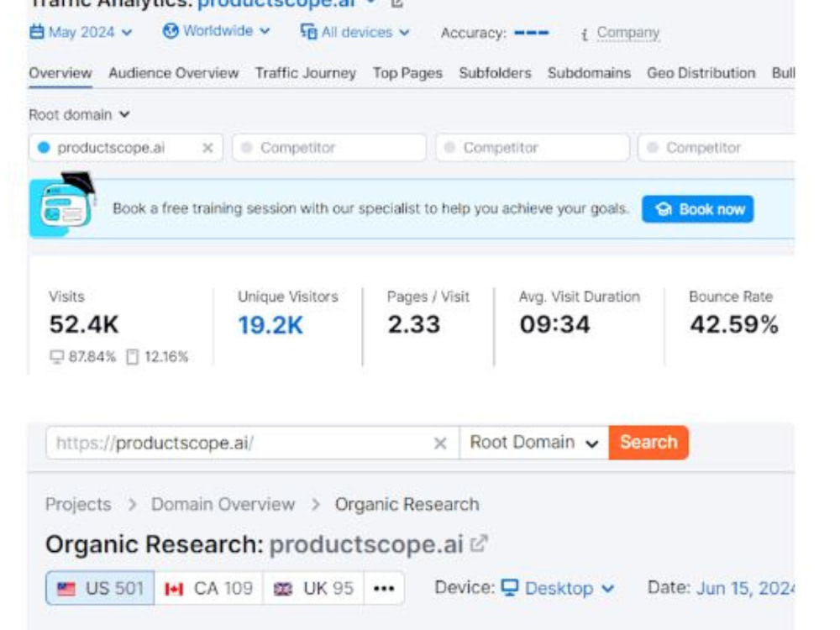Click the Canada flag icon
This screenshot has height=630, width=840.
(174, 590)
